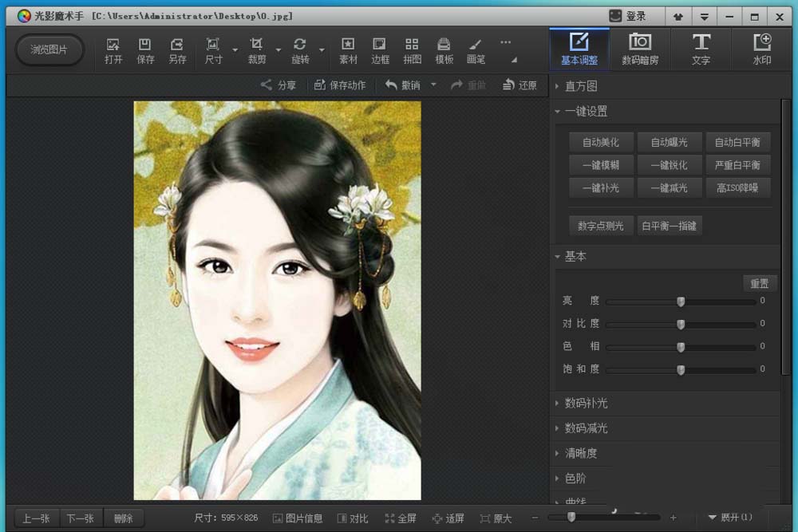The width and height of the screenshot is (798, 532).
Task: Open the 拼图 collage tool
Action: tap(412, 51)
